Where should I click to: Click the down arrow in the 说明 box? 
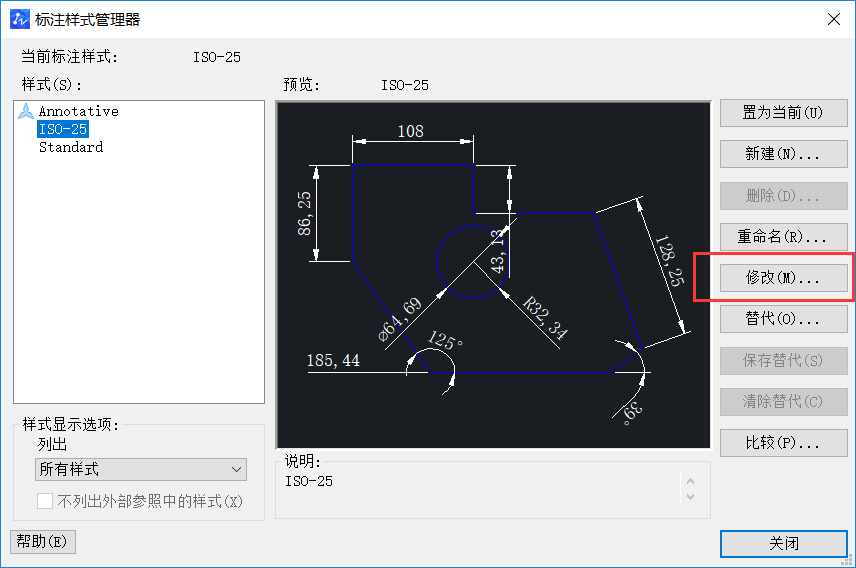(x=690, y=497)
